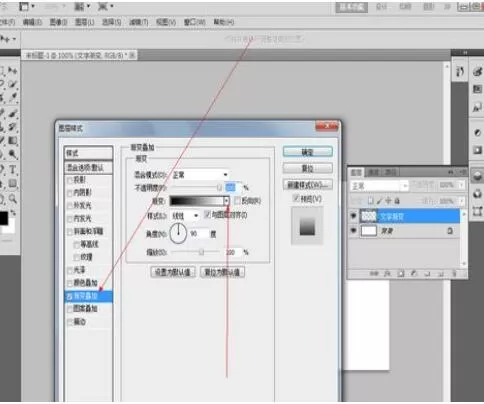Open the Layers panel blend mode dropdown
Viewport: 484px width, 404px height.
[379, 186]
